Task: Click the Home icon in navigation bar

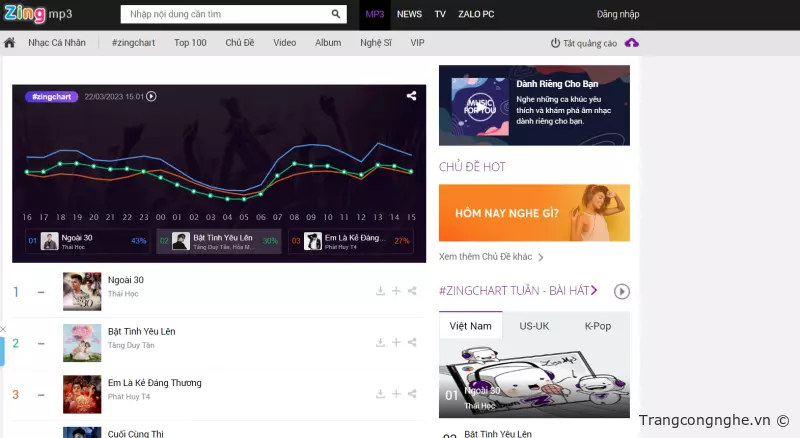Action: click(10, 43)
